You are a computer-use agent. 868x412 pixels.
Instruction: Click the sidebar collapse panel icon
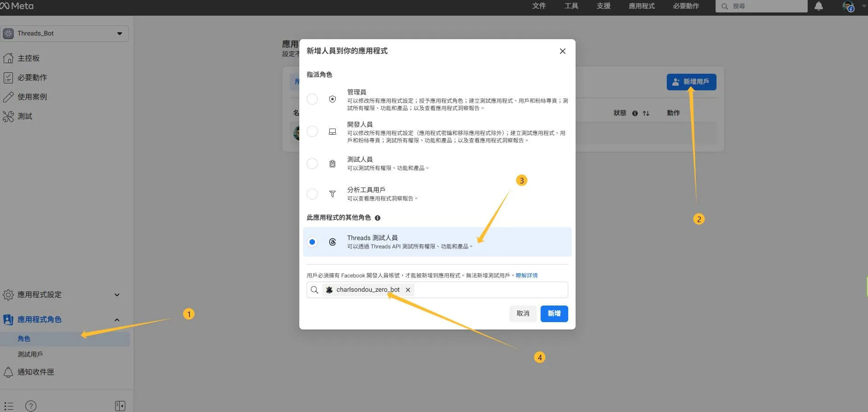[x=120, y=406]
